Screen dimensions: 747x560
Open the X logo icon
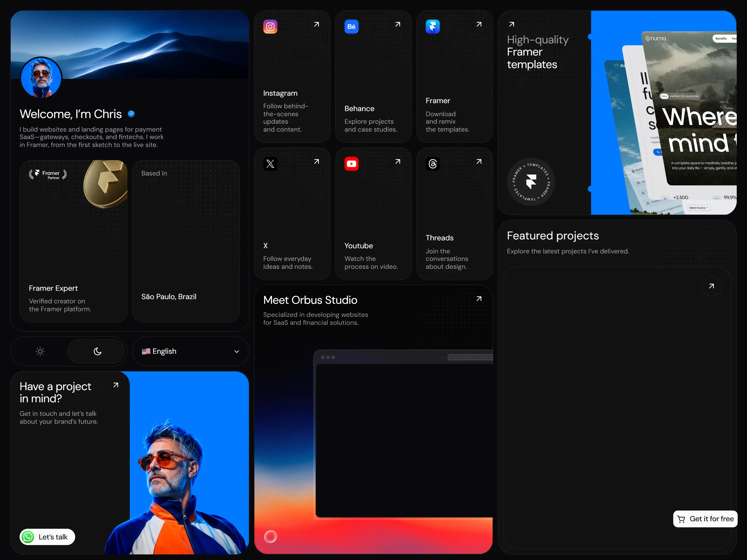270,164
